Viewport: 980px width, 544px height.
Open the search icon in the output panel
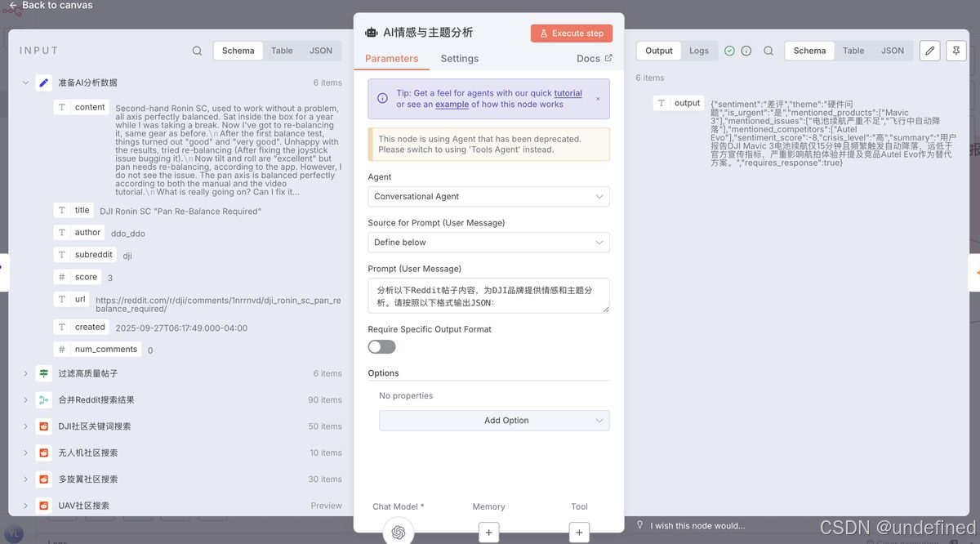coord(768,50)
